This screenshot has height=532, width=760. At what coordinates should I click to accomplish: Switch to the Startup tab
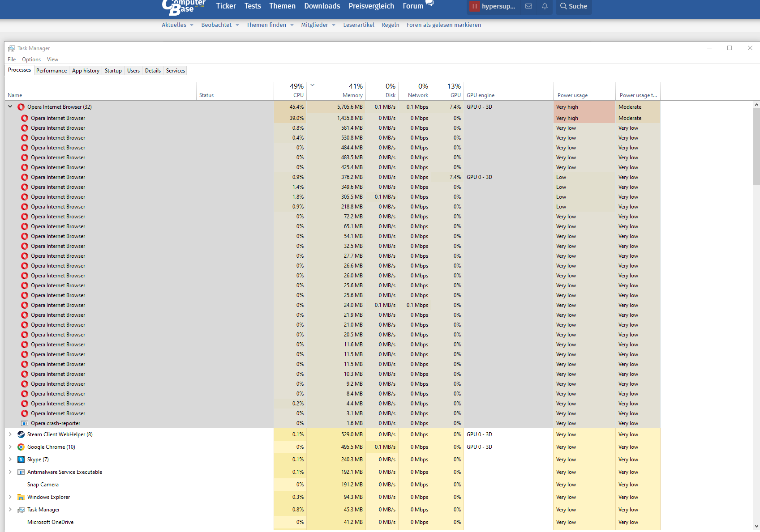(x=113, y=71)
